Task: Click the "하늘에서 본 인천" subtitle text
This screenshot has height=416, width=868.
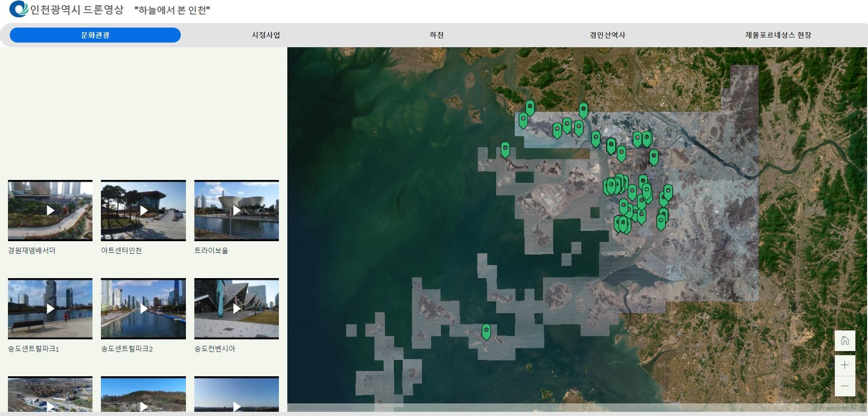Action: coord(172,10)
